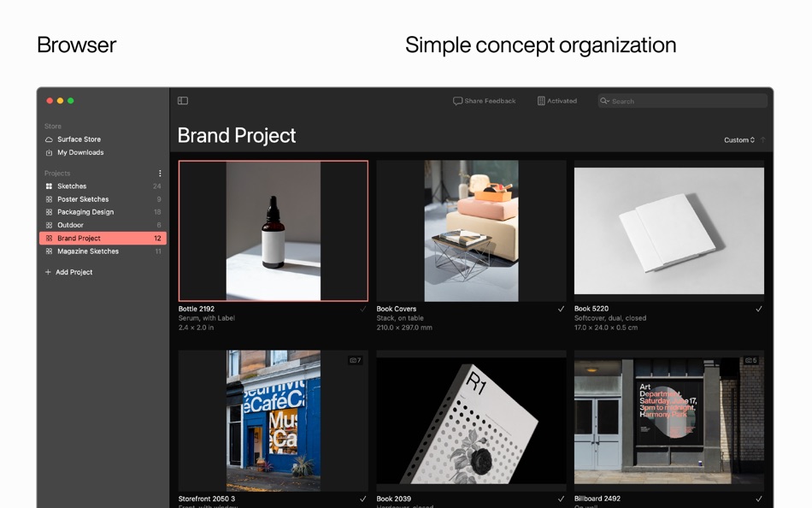The image size is (812, 508).
Task: Open the Projects three-dot options menu
Action: tap(160, 173)
